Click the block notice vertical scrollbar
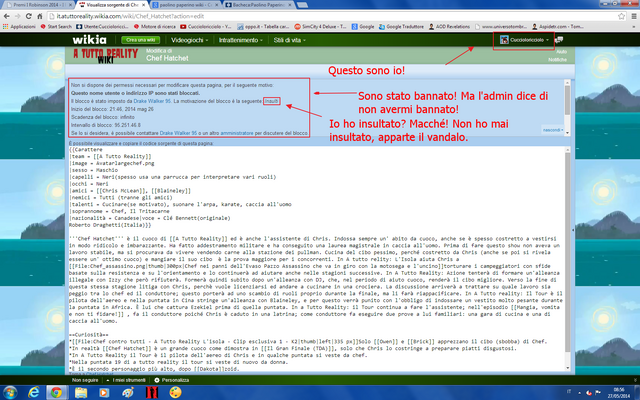Image resolution: width=640 pixels, height=400 pixels. pyautogui.click(x=567, y=108)
